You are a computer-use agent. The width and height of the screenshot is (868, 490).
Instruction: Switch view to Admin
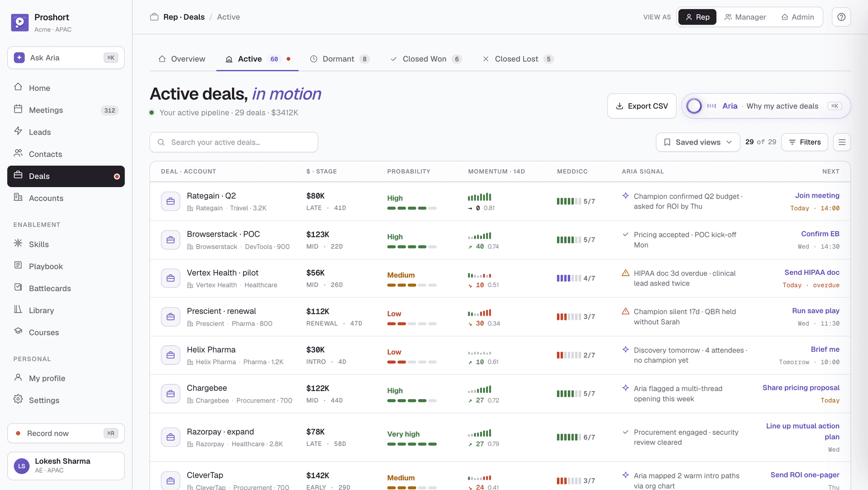tap(798, 17)
